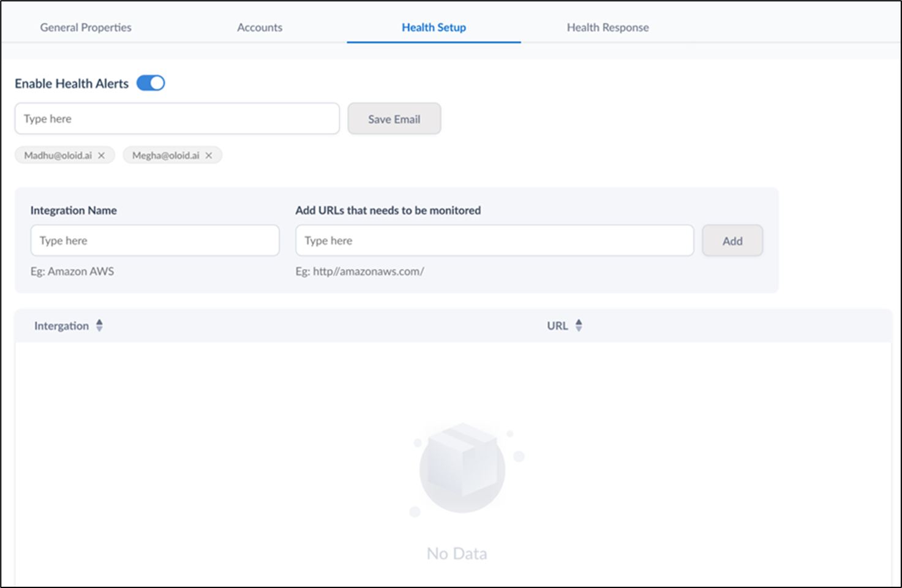Click the Intergation column header text
This screenshot has width=902, height=588.
coord(61,326)
